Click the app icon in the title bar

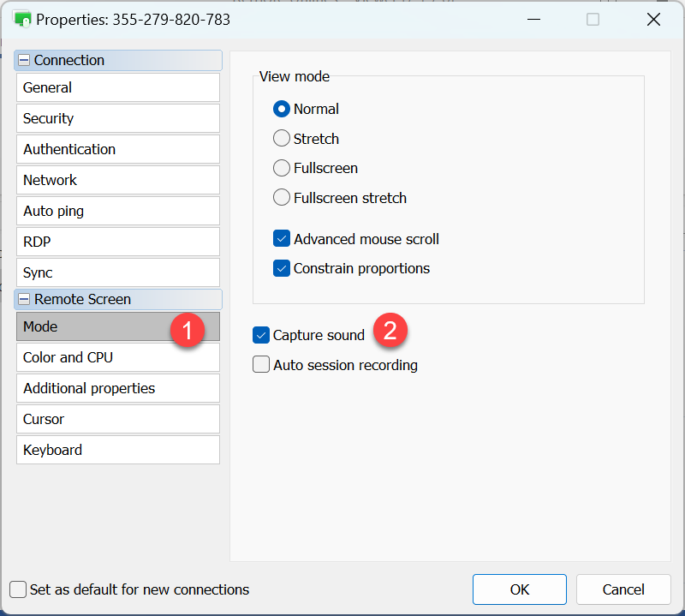click(x=23, y=19)
